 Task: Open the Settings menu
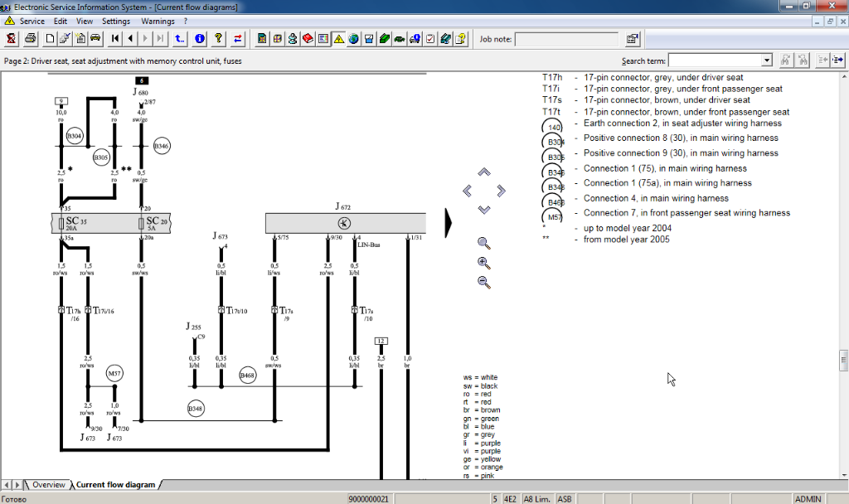116,21
